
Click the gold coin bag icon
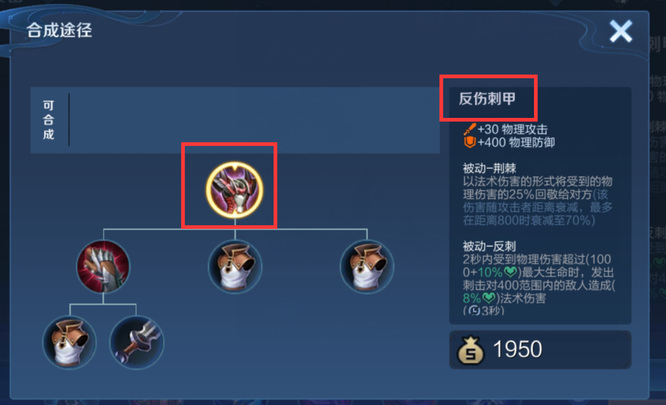pyautogui.click(x=470, y=350)
